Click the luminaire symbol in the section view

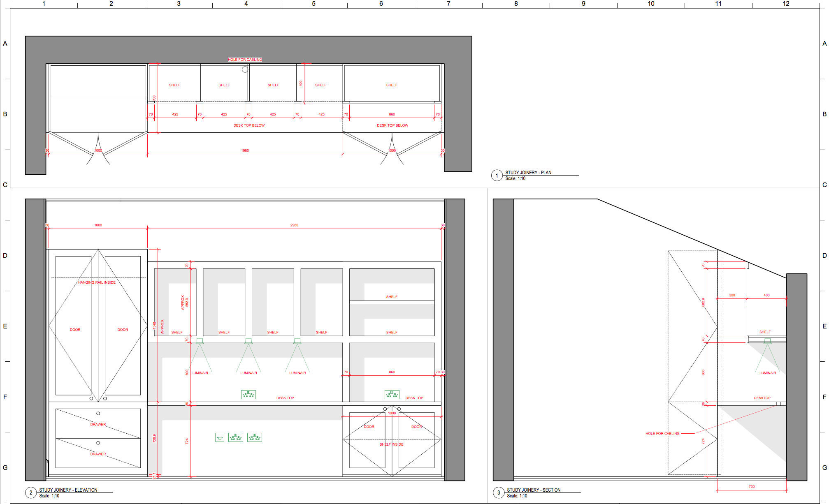(768, 341)
